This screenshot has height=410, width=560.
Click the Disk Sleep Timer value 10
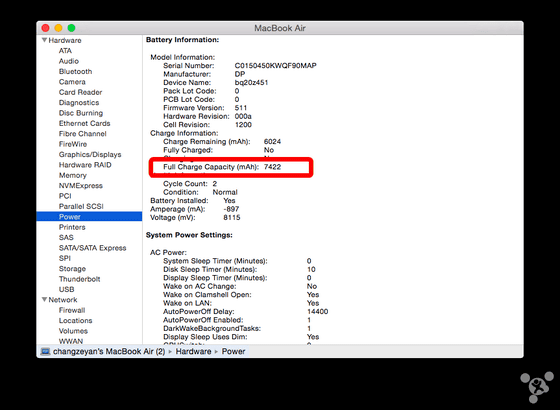tap(311, 269)
